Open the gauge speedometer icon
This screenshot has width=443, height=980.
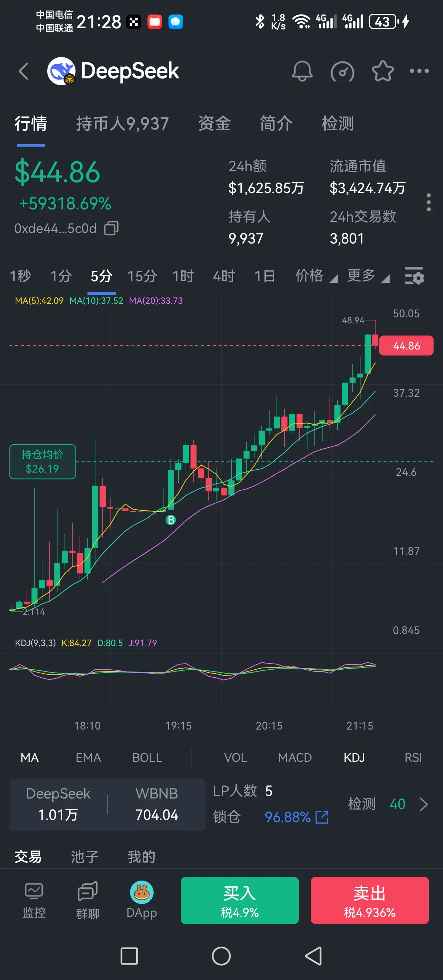point(342,71)
